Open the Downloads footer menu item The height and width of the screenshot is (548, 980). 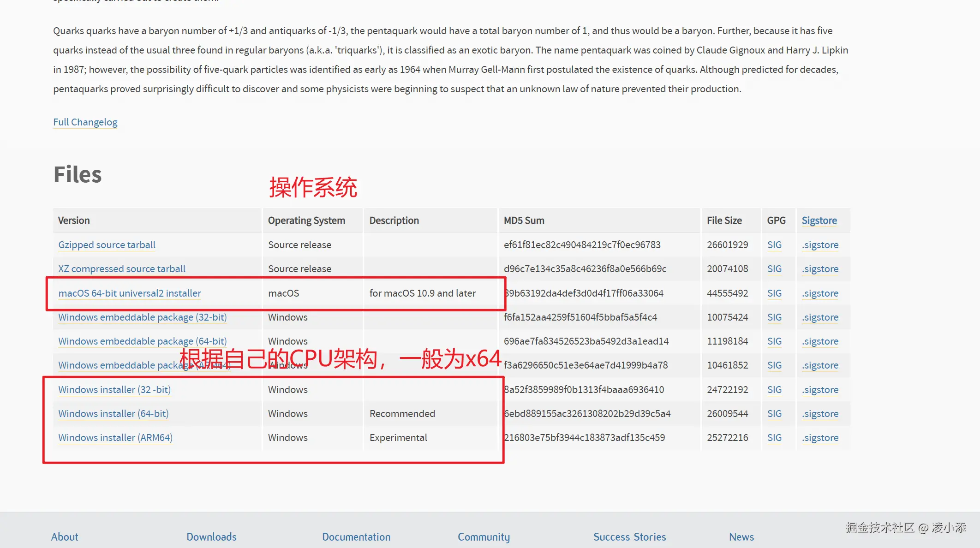click(211, 537)
